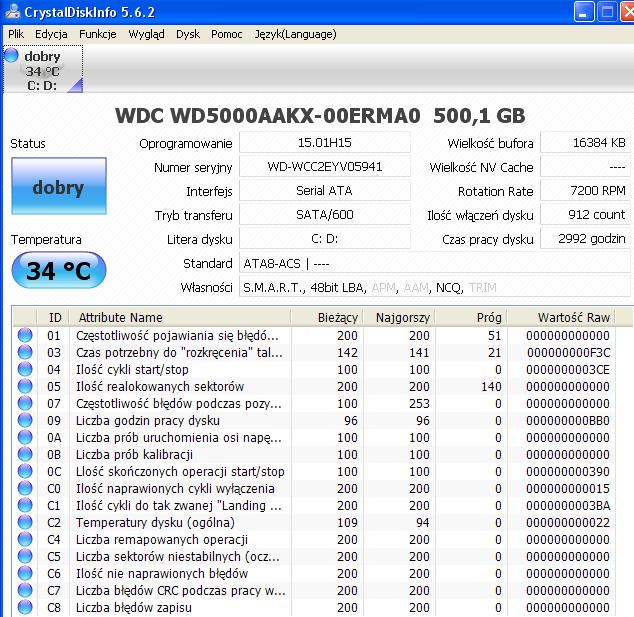Screen dimensions: 634x617
Task: Click the status orb for attribute 0A
Action: pyautogui.click(x=25, y=437)
